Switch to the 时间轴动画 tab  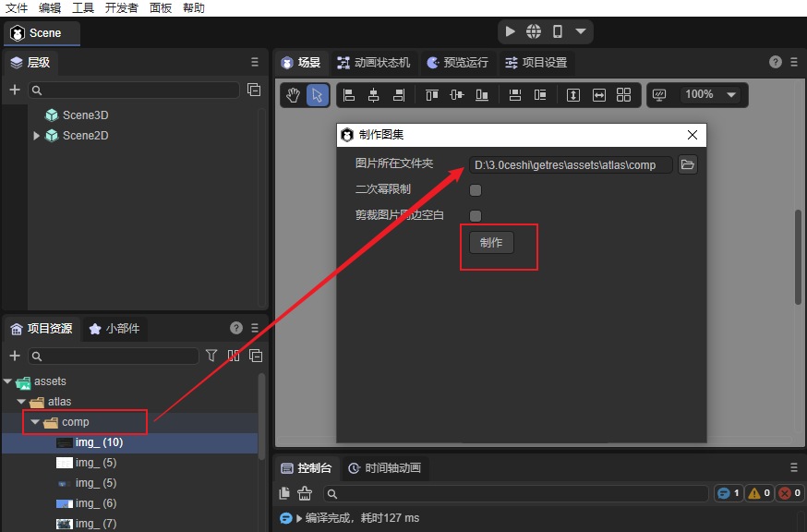click(384, 468)
